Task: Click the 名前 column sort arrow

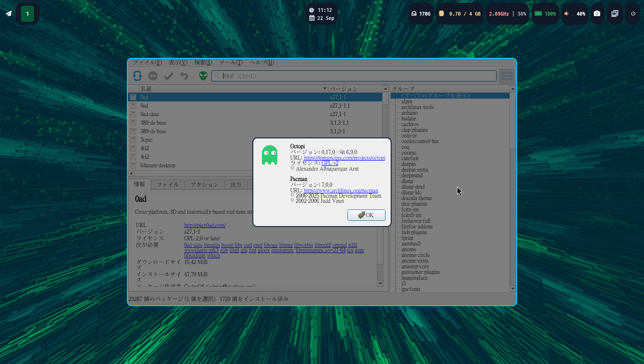Action: point(325,89)
